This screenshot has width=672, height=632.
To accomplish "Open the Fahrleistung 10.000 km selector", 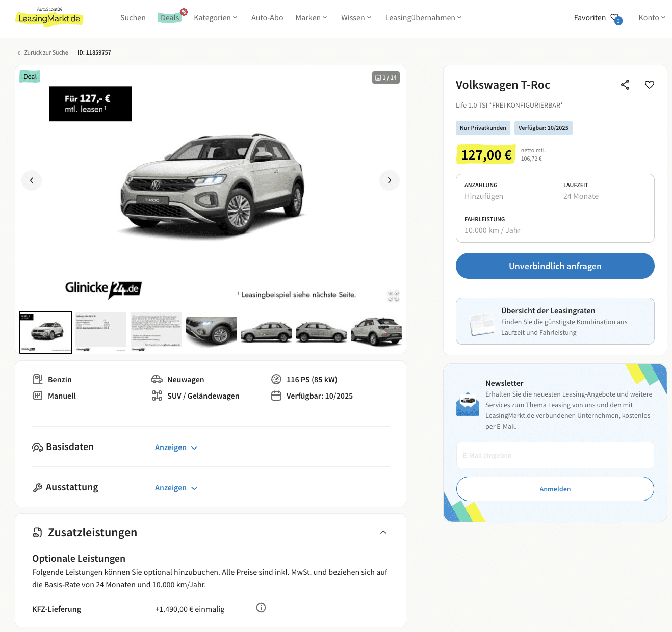I will (x=555, y=225).
